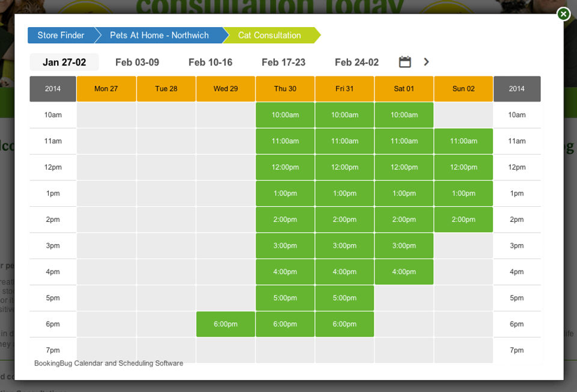
Task: Book Friday 31 at 11:00am slot
Action: (345, 141)
